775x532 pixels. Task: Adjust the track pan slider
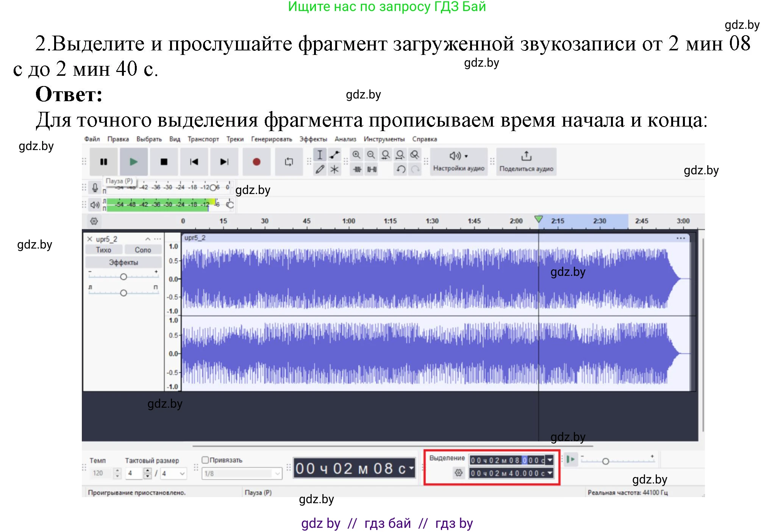pos(124,293)
